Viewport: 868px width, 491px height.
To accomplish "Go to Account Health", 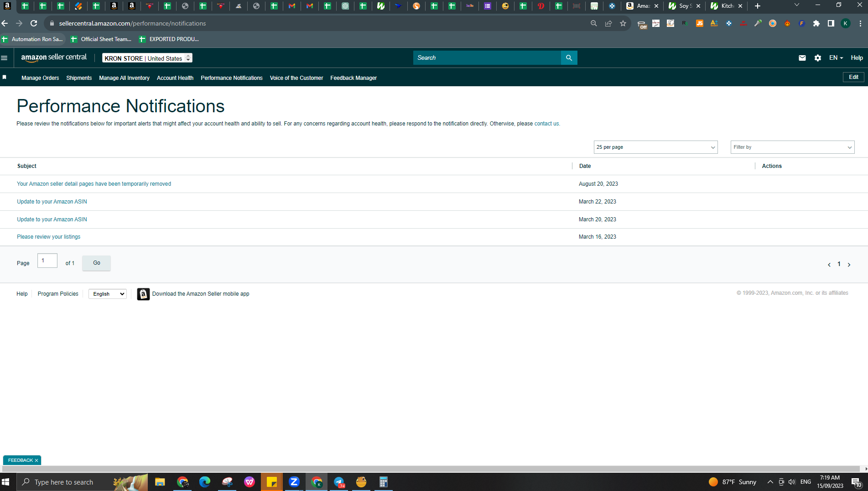I will click(175, 78).
